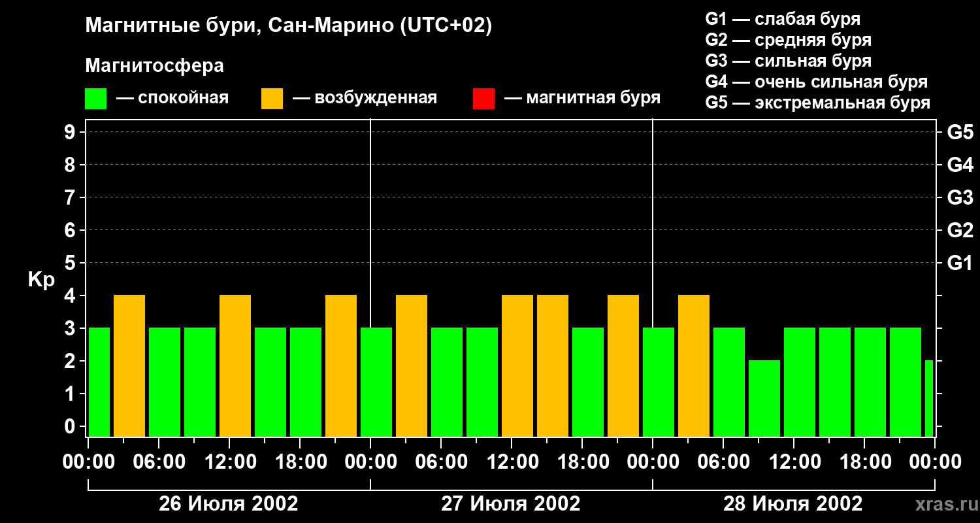
Task: Click the orange 'возбужденная' legend swatch
Action: point(272,99)
